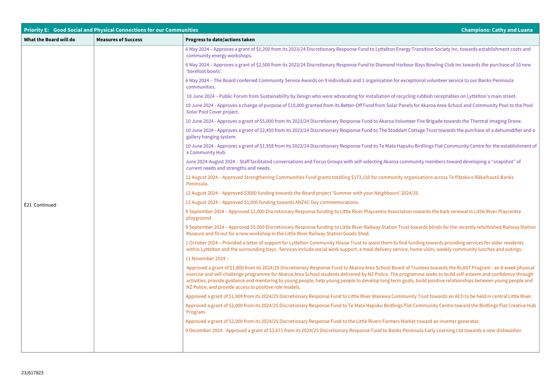This screenshot has width=554, height=392.
Task: Select the Stoddart Cottage Trust grant entry
Action: [360, 130]
